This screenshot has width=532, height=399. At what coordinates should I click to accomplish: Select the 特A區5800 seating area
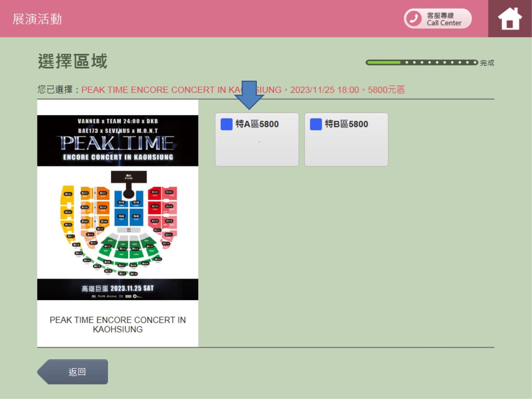tap(257, 139)
